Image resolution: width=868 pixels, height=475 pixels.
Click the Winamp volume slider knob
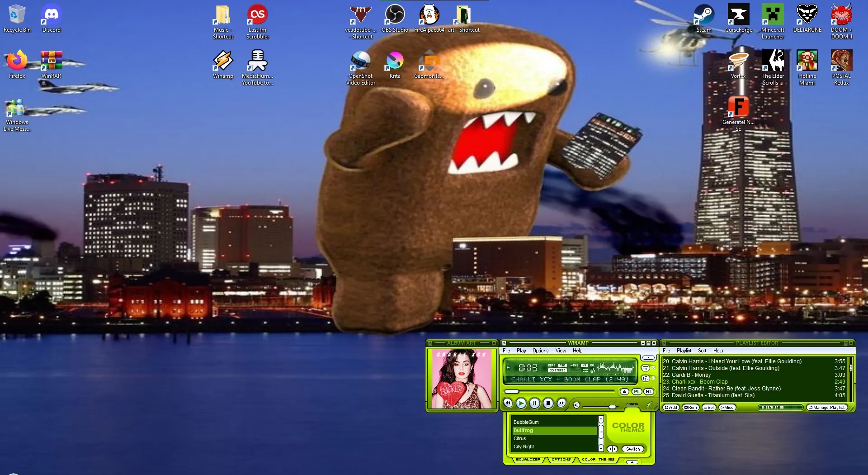coord(612,407)
